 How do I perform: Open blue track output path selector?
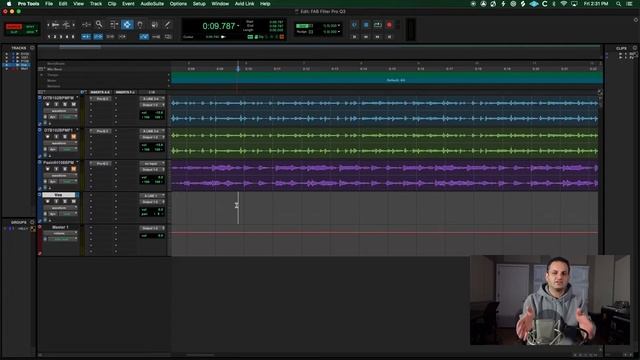click(152, 105)
